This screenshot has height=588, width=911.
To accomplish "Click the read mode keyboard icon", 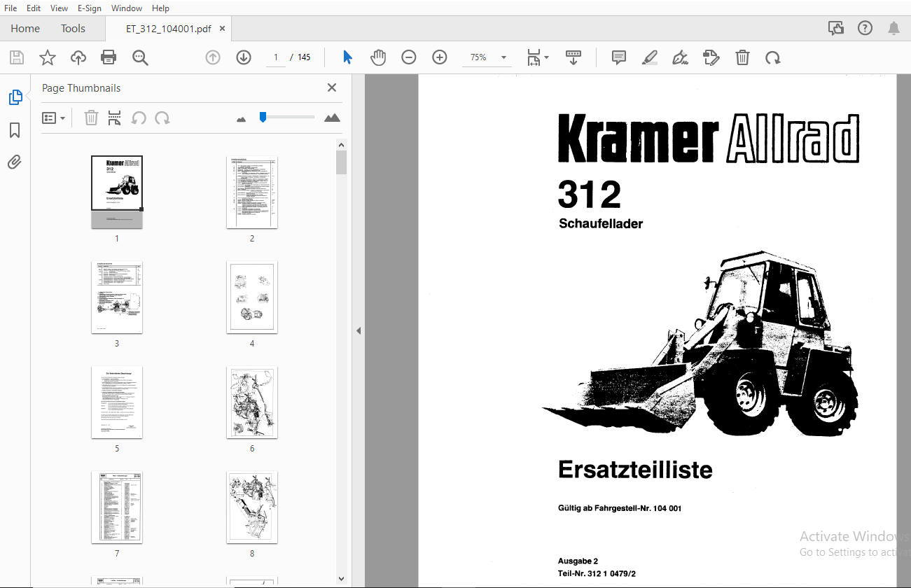I will (573, 57).
